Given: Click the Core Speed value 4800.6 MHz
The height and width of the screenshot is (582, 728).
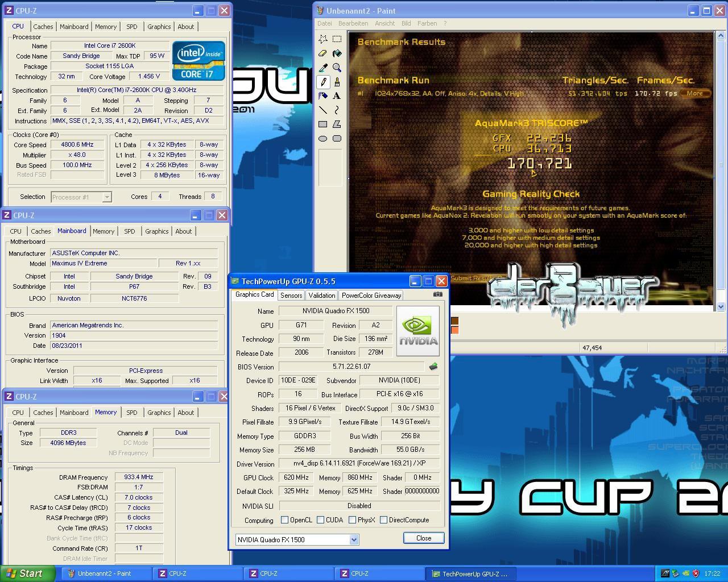Looking at the screenshot, I should click(x=77, y=144).
